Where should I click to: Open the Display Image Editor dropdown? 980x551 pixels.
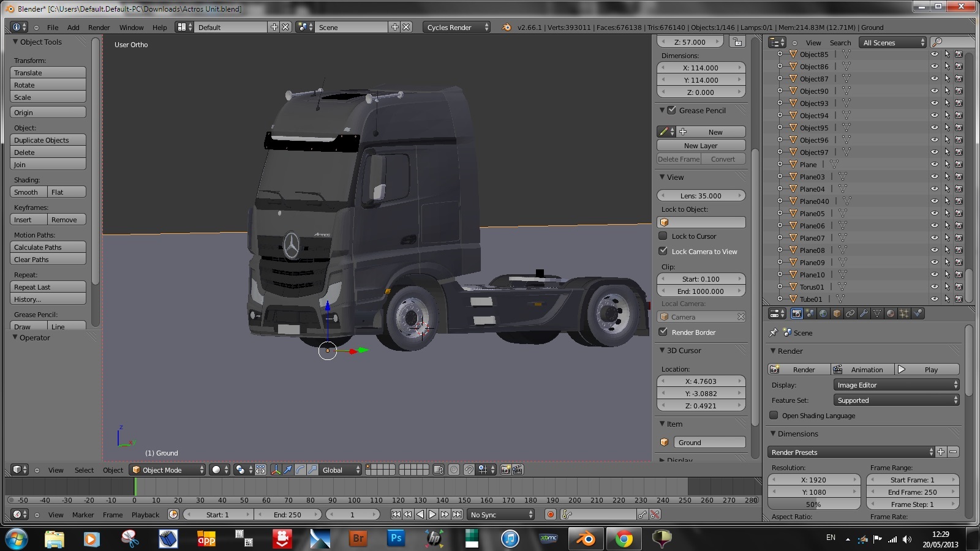tap(896, 384)
